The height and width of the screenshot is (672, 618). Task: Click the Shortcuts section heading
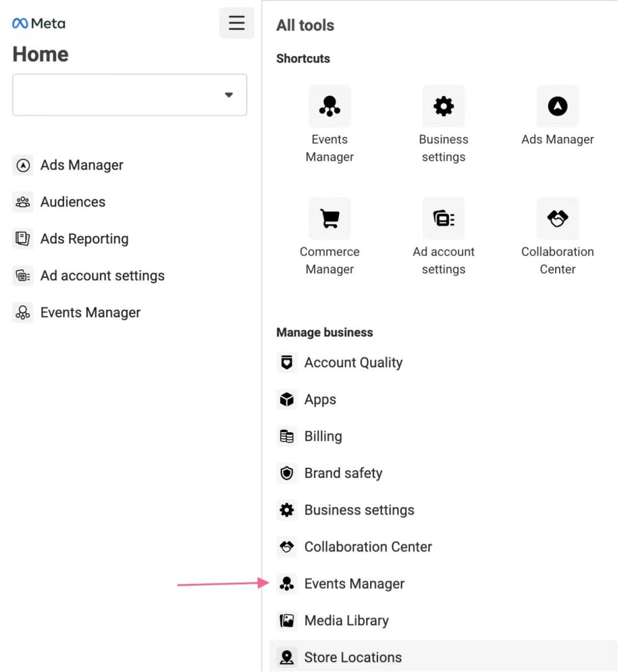(303, 59)
